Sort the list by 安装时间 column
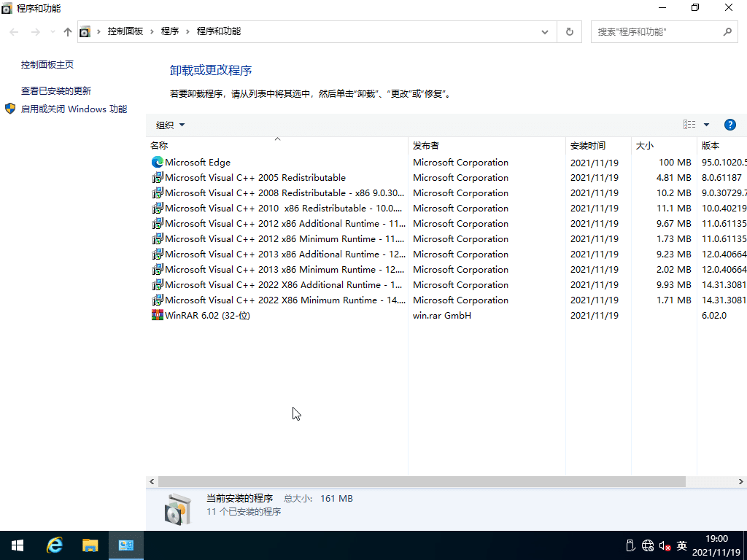 588,145
